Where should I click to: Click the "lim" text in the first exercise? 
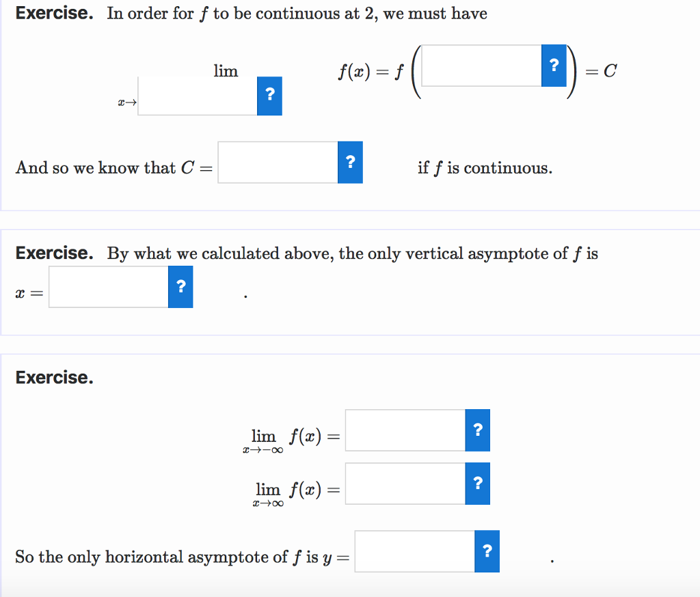pyautogui.click(x=226, y=71)
